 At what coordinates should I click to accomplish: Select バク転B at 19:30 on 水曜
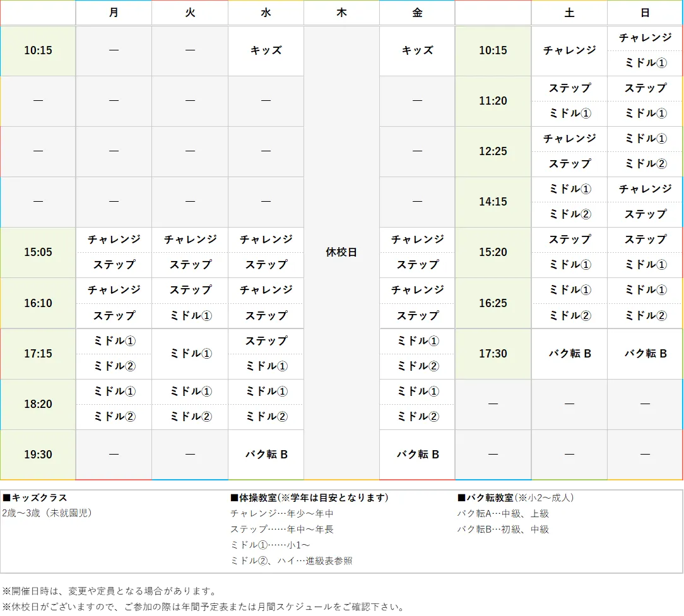click(x=265, y=455)
